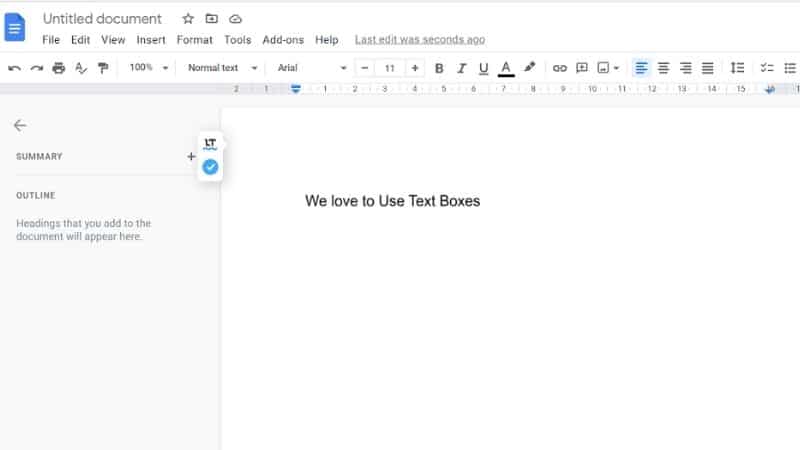
Task: Click the Undo arrow
Action: coord(14,68)
